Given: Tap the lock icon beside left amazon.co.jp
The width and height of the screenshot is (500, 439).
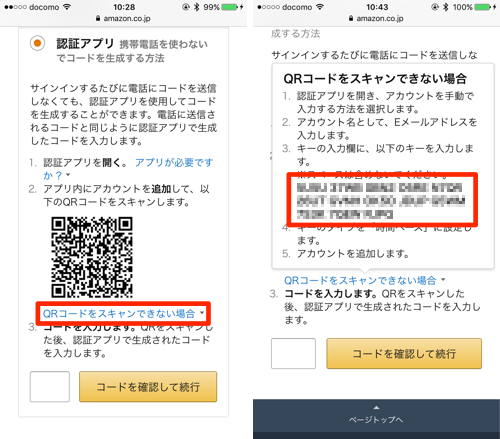Looking at the screenshot, I should 98,18.
